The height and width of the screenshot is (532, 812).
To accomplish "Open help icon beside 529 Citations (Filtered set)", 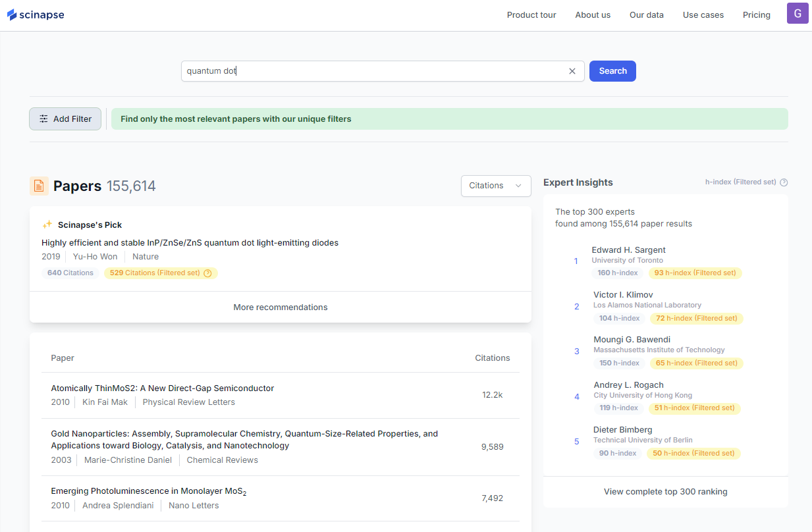I will (207, 273).
